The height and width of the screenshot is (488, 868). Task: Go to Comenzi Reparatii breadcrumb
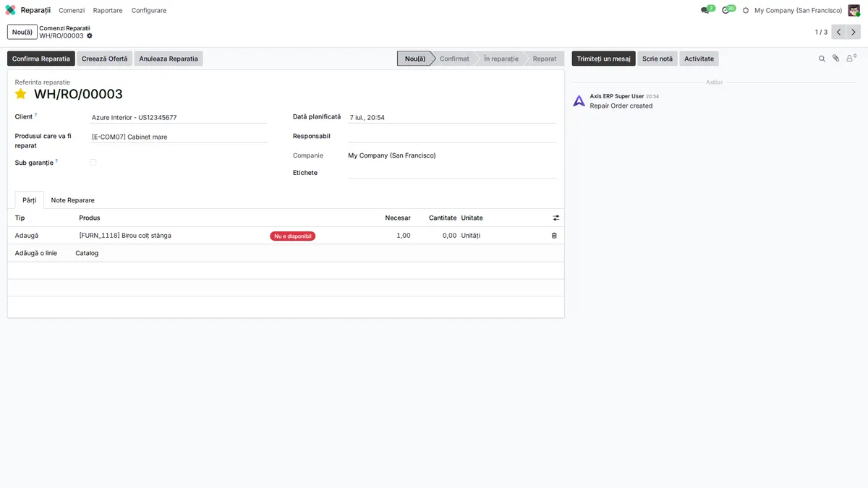click(64, 28)
